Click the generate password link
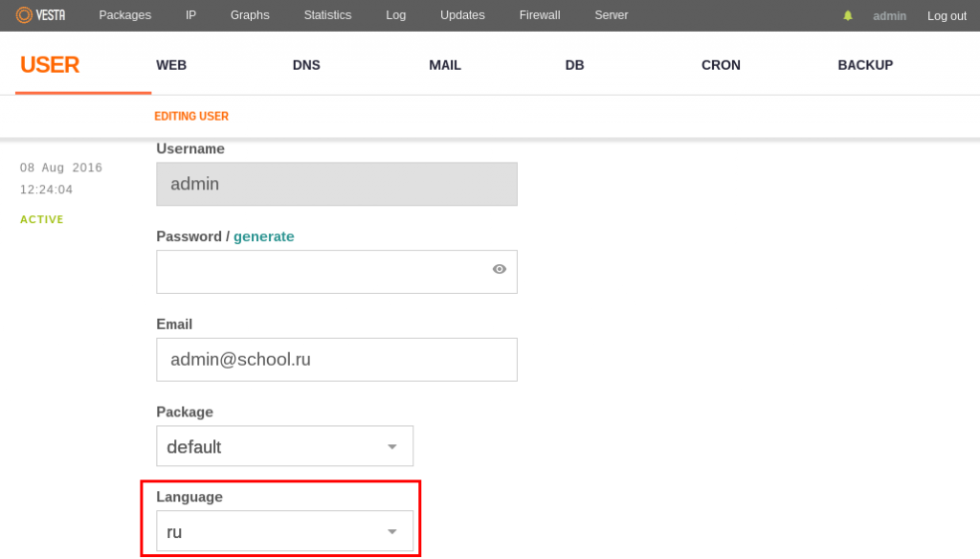Screen dimensions: 980x559 (264, 236)
